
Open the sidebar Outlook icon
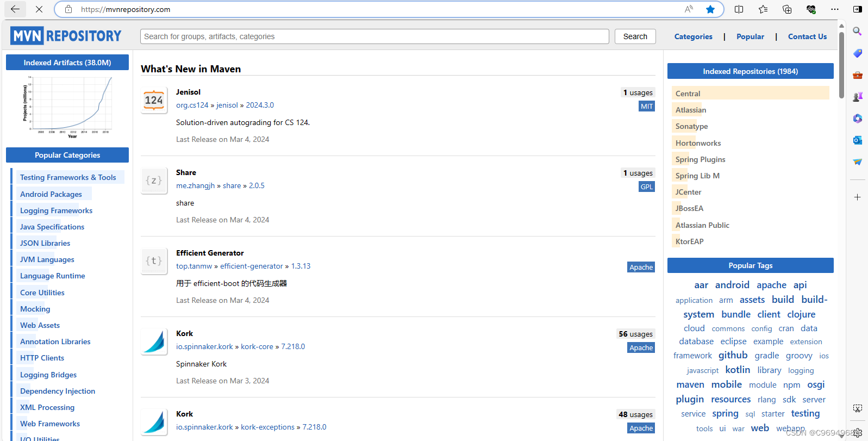(x=857, y=140)
